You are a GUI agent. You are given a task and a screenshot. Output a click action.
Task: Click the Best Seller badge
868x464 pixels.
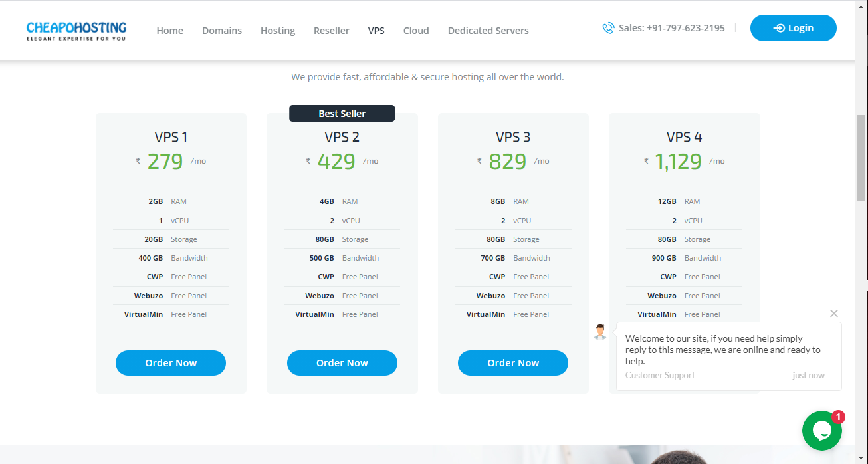(x=342, y=114)
